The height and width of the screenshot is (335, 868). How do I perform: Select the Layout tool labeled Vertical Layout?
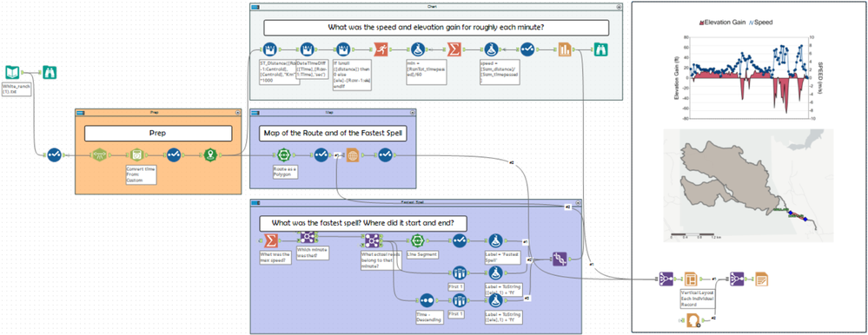[690, 279]
